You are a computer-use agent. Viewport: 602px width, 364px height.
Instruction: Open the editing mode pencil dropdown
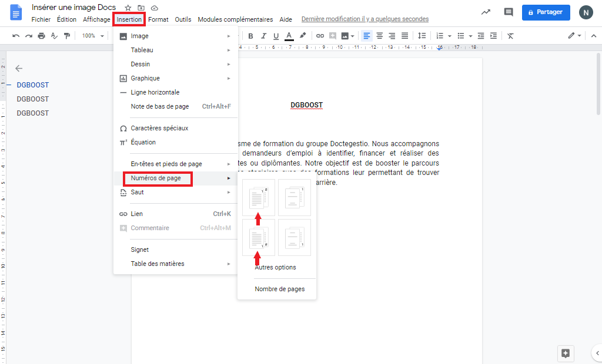pyautogui.click(x=574, y=36)
